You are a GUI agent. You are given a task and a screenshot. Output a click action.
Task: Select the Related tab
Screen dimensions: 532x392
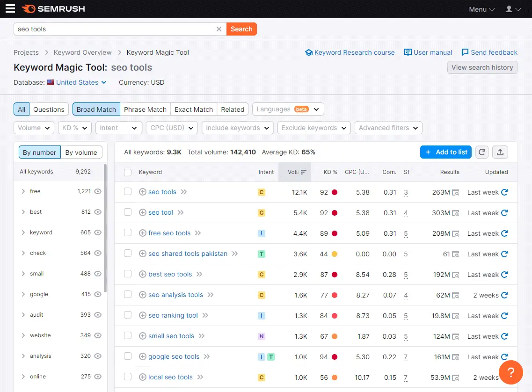tap(233, 109)
